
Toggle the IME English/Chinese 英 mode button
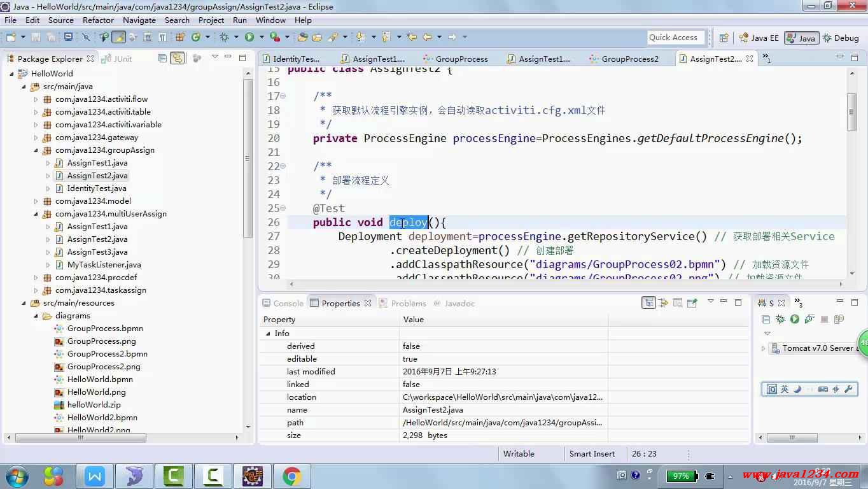click(785, 389)
